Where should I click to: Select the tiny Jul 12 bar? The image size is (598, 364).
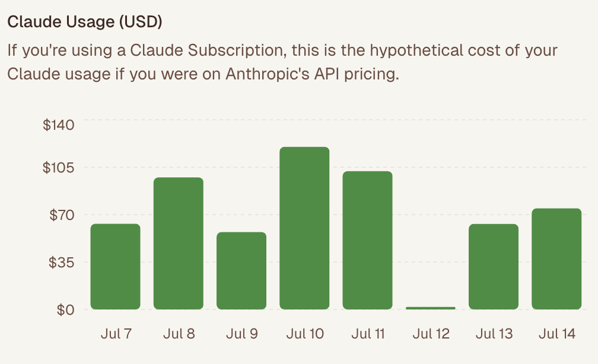click(431, 308)
